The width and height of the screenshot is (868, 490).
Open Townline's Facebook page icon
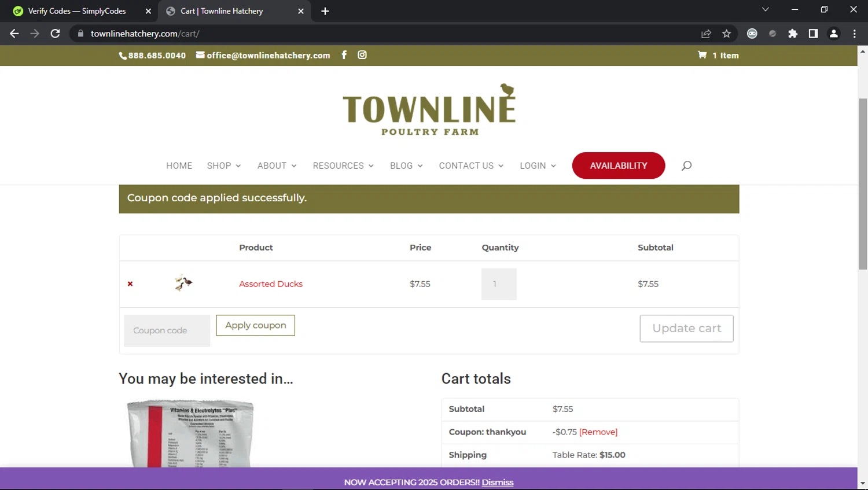point(344,55)
